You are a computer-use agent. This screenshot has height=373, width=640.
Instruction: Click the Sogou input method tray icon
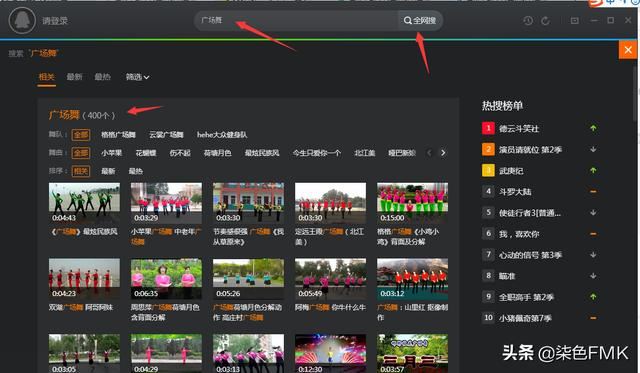click(597, 3)
